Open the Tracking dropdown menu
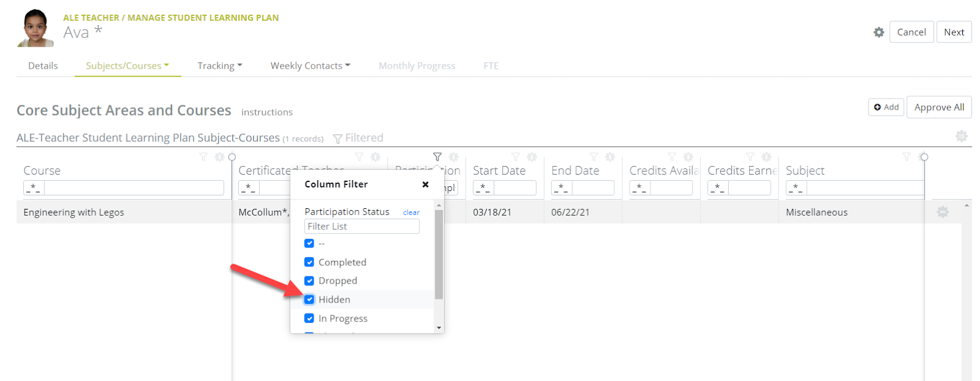Viewport: 980px width, 381px height. pyautogui.click(x=219, y=66)
